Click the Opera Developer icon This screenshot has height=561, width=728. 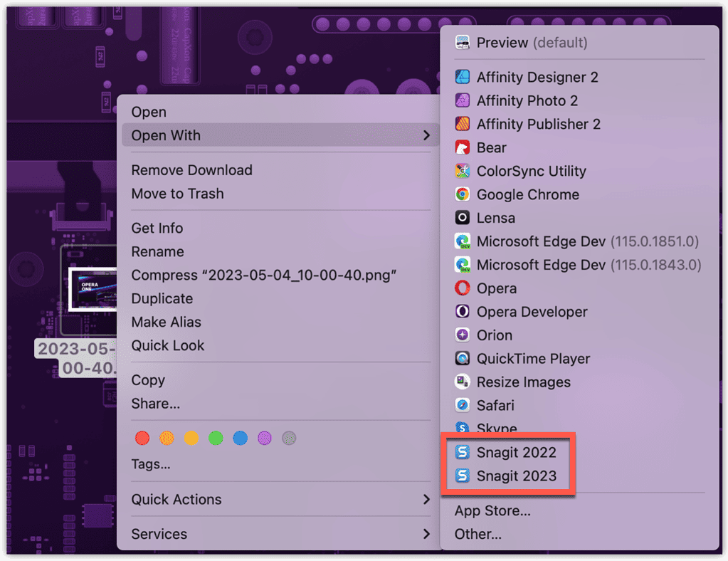click(463, 311)
